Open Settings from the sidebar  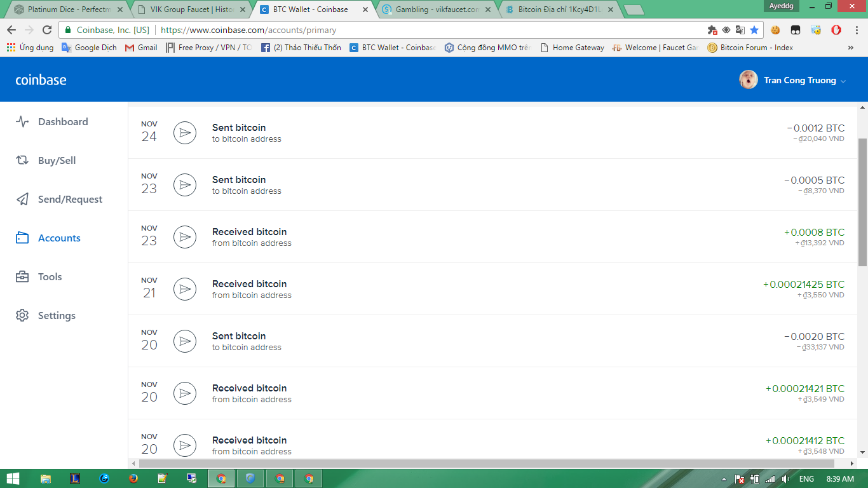57,316
